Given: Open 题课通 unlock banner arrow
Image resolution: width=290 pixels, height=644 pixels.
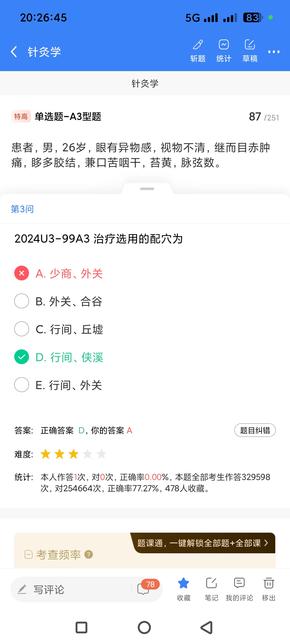Looking at the screenshot, I should pyautogui.click(x=266, y=543).
